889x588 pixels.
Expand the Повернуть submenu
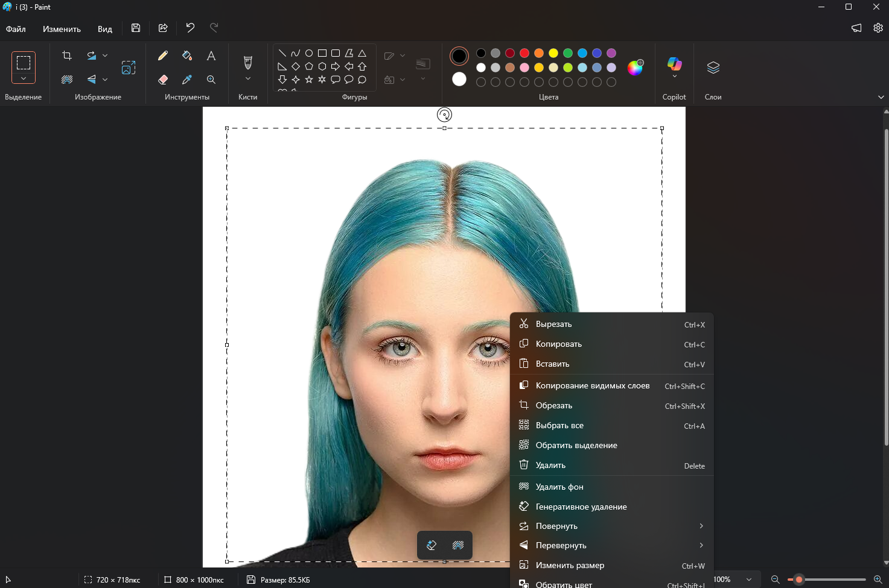pos(612,526)
